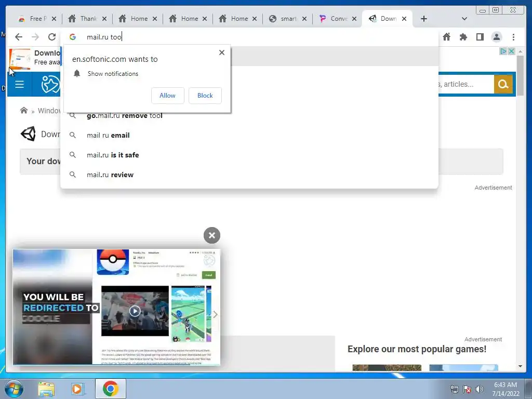This screenshot has height=399, width=532.
Task: Select suggestion 'mail.ru is it safe'
Action: click(249, 155)
